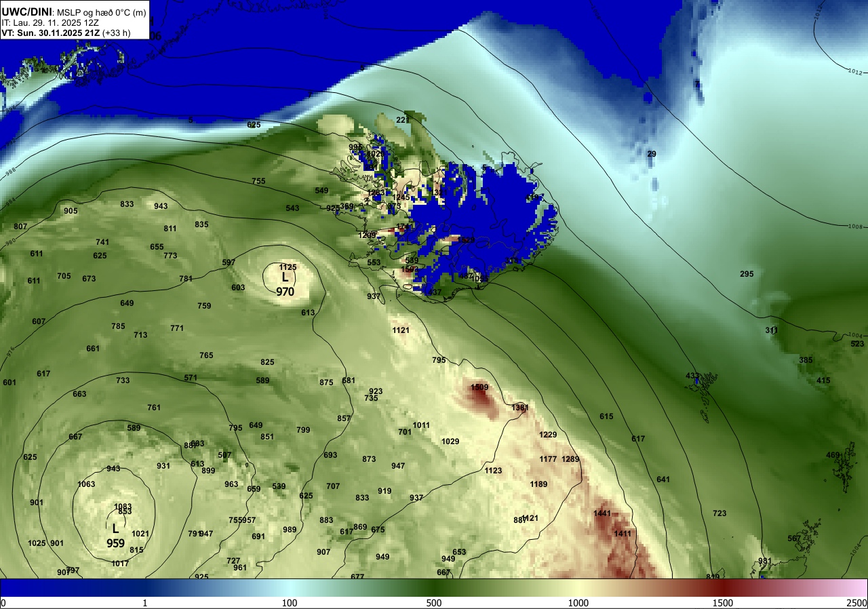
Task: Click the 311 height value
Action: click(x=772, y=330)
